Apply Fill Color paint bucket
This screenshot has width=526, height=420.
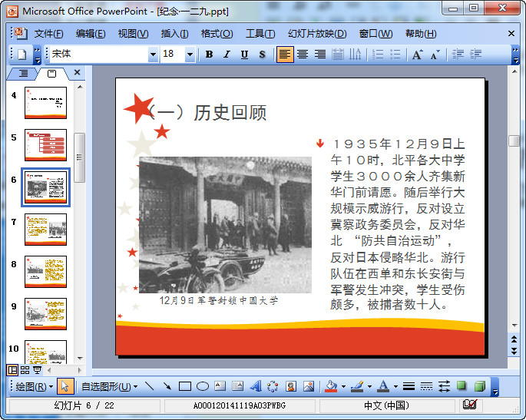[x=332, y=386]
